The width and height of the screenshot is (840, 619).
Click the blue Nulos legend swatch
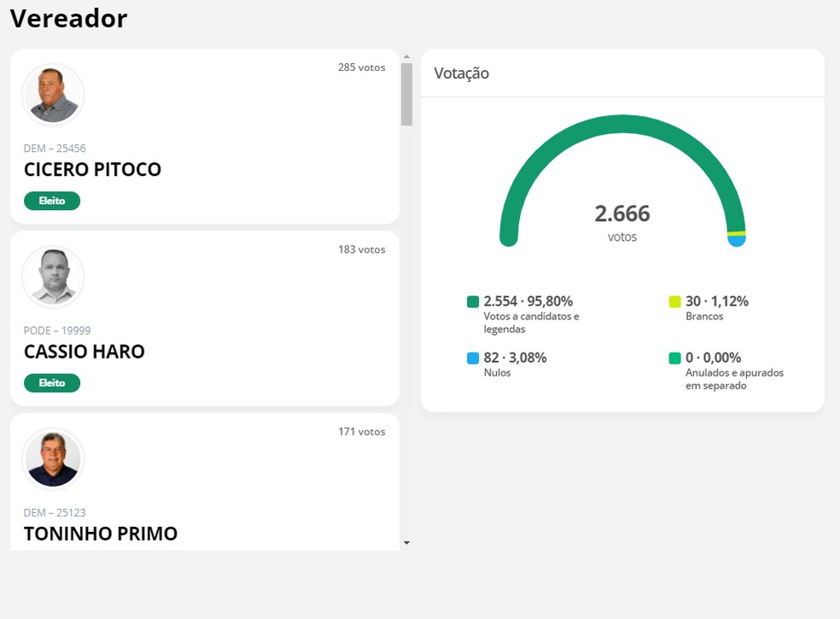(x=473, y=358)
